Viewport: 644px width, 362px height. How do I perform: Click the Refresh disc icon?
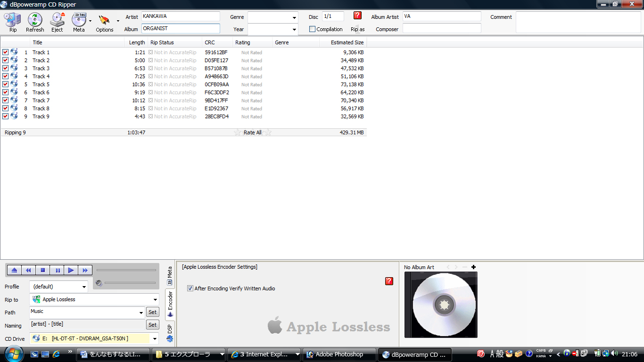coord(35,21)
